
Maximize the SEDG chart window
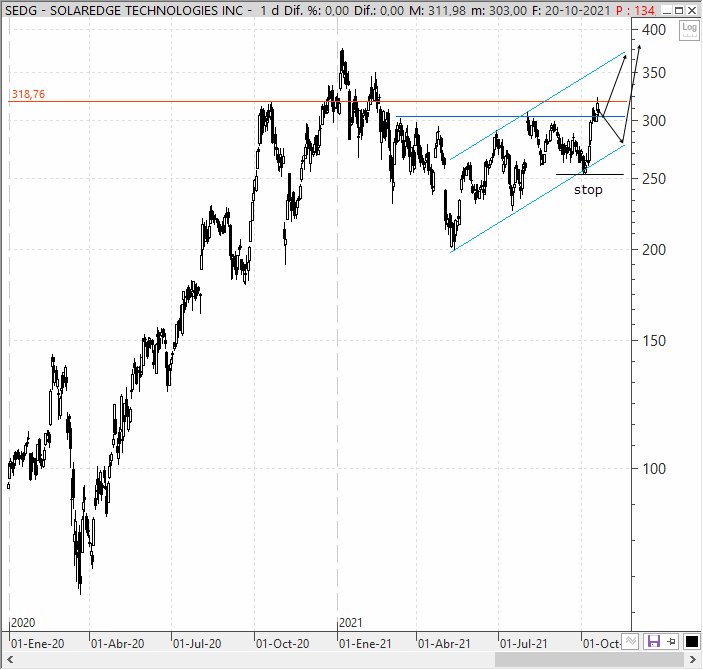679,10
